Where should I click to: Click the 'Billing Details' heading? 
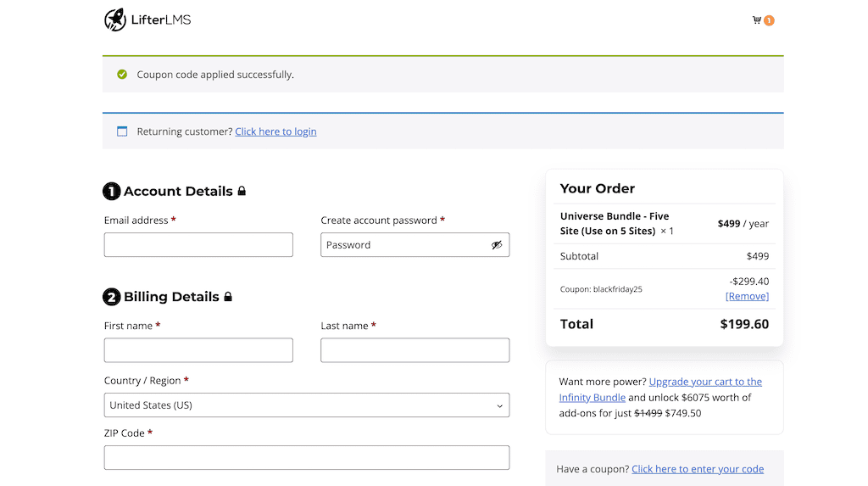point(171,297)
